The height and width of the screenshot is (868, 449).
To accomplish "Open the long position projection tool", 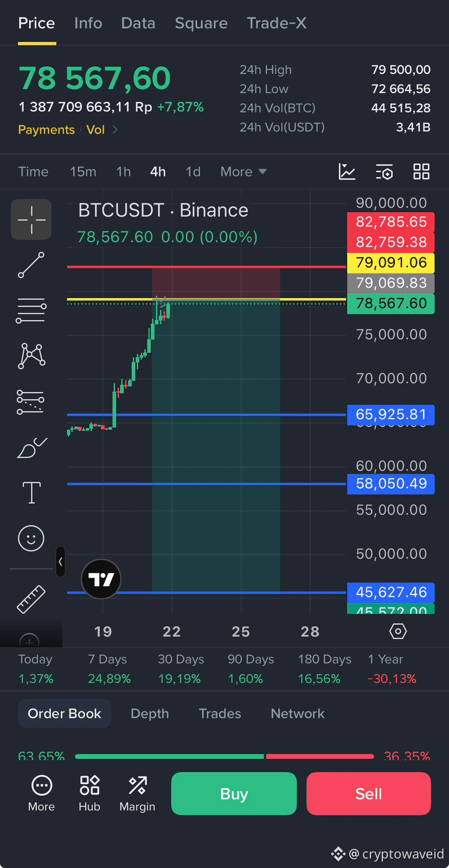I will tap(30, 402).
